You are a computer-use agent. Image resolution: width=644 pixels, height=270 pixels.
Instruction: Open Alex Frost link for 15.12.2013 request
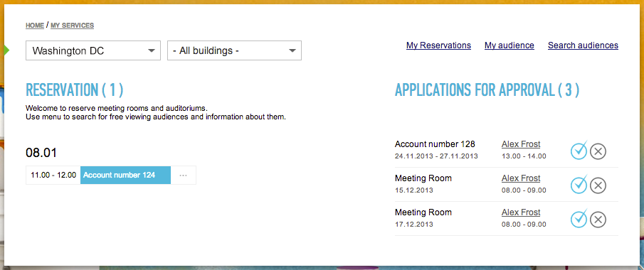point(521,178)
